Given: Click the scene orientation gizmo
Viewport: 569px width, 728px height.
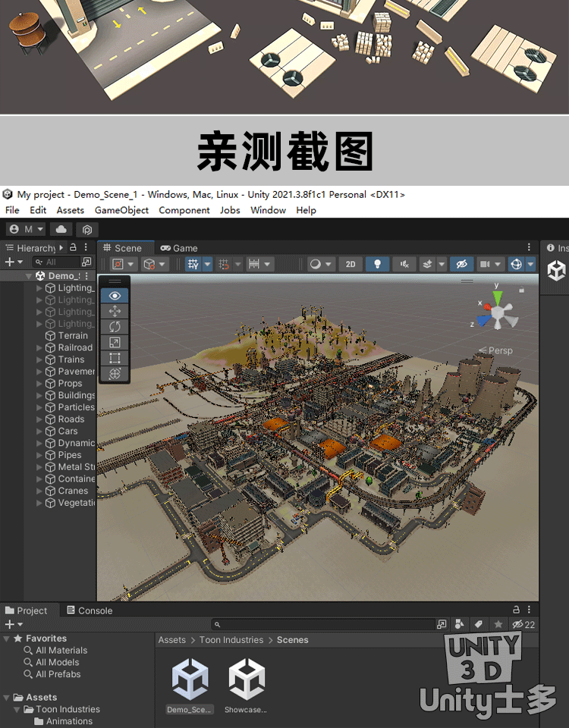Looking at the screenshot, I should [x=497, y=312].
